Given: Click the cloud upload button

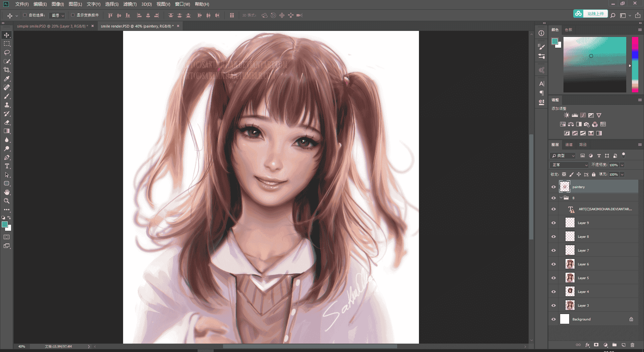Looking at the screenshot, I should [590, 14].
